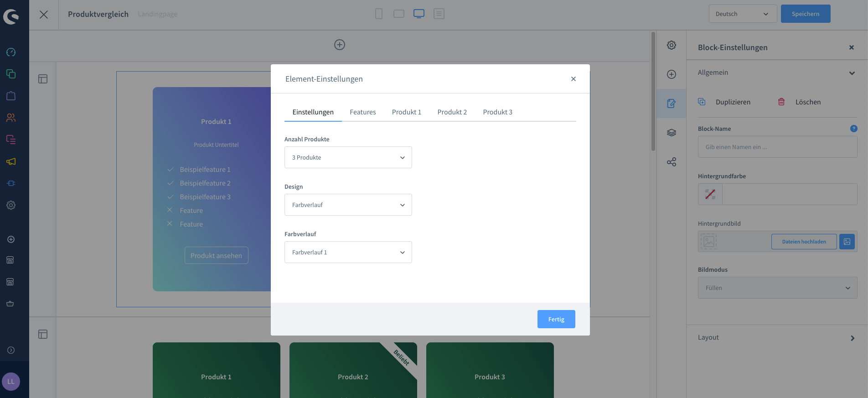The image size is (868, 398).
Task: Switch to the Produkt 2 tab
Action: click(452, 112)
